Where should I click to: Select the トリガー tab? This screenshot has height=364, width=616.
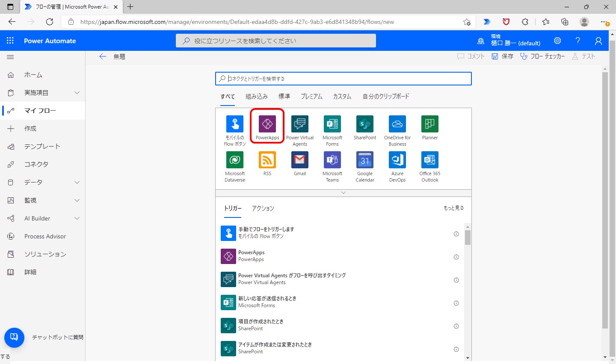[x=233, y=208]
